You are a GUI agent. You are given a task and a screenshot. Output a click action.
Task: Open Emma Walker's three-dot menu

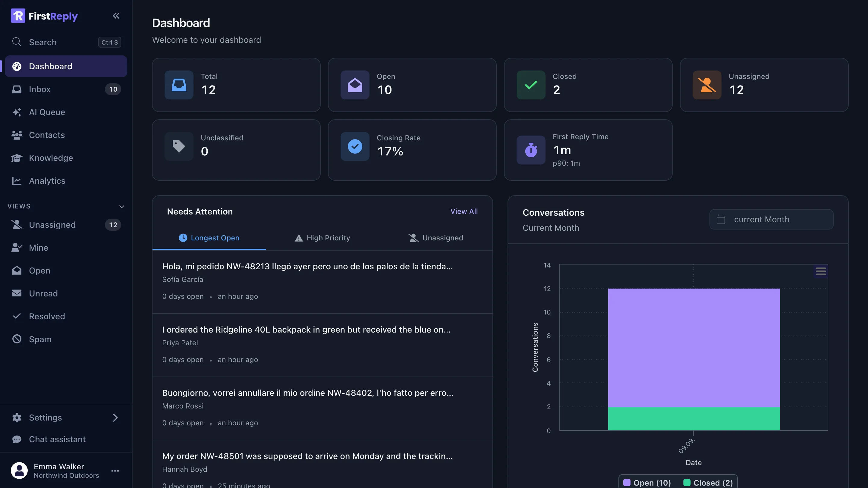pyautogui.click(x=115, y=471)
